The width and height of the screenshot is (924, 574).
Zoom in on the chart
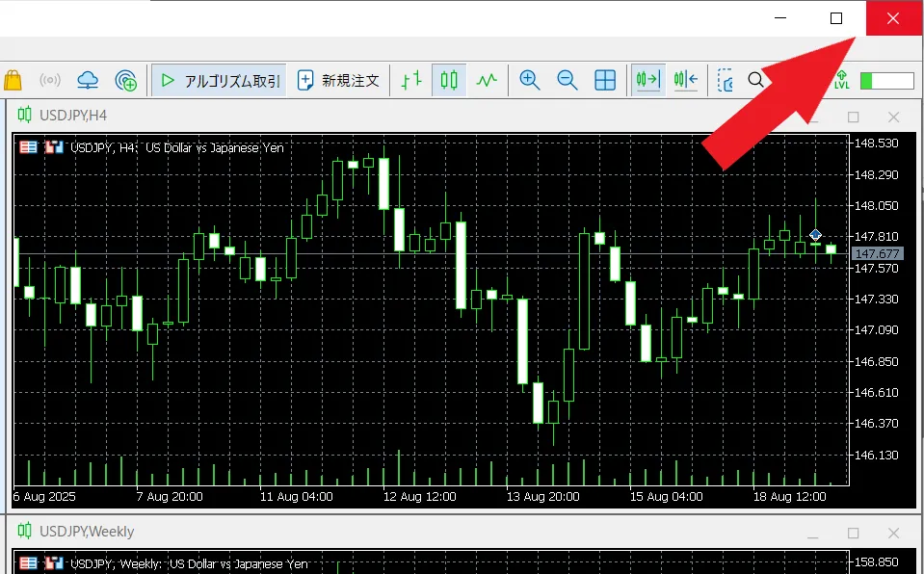529,80
